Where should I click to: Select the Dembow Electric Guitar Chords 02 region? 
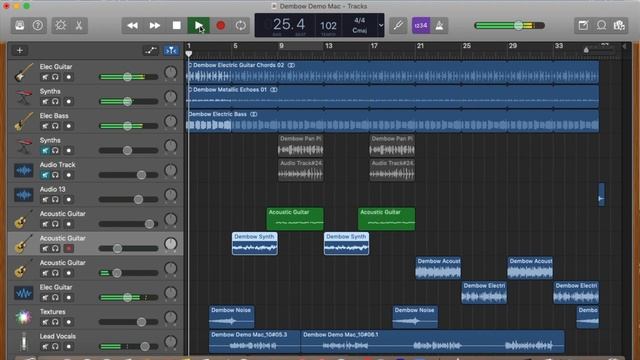[x=393, y=72]
